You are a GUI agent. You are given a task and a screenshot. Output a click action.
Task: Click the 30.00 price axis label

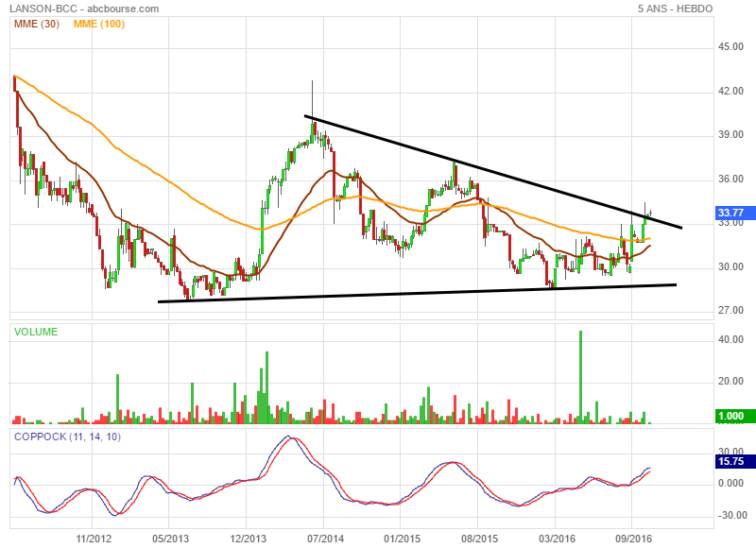tap(730, 266)
